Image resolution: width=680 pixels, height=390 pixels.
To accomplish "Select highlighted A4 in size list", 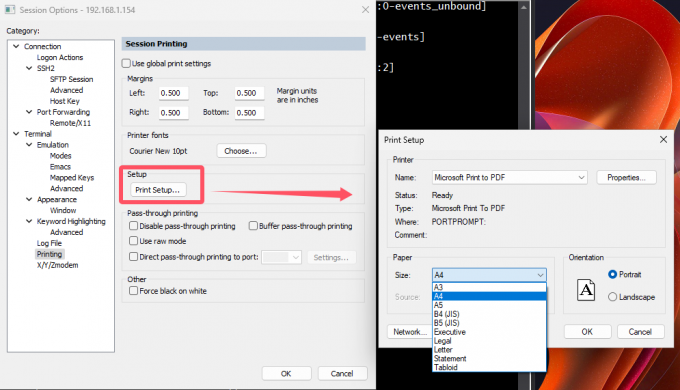I will [x=489, y=296].
